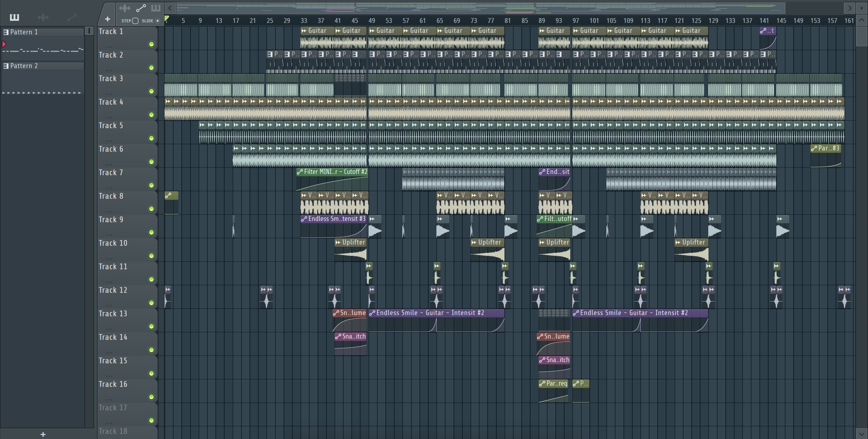Screen dimensions: 868x439
Task: Click the down arrow of the track scrollbar
Action: point(861,434)
